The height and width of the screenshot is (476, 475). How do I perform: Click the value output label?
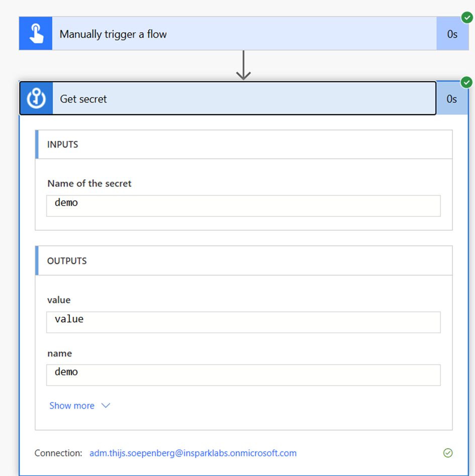point(59,300)
